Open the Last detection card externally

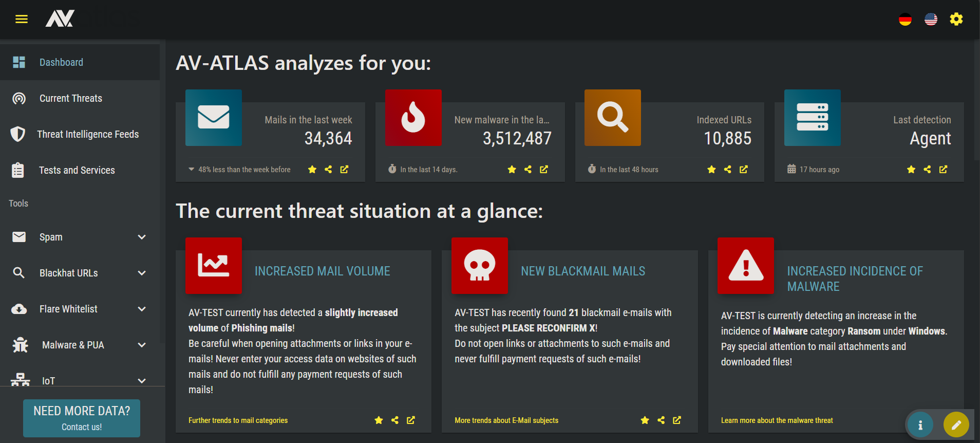(x=944, y=170)
